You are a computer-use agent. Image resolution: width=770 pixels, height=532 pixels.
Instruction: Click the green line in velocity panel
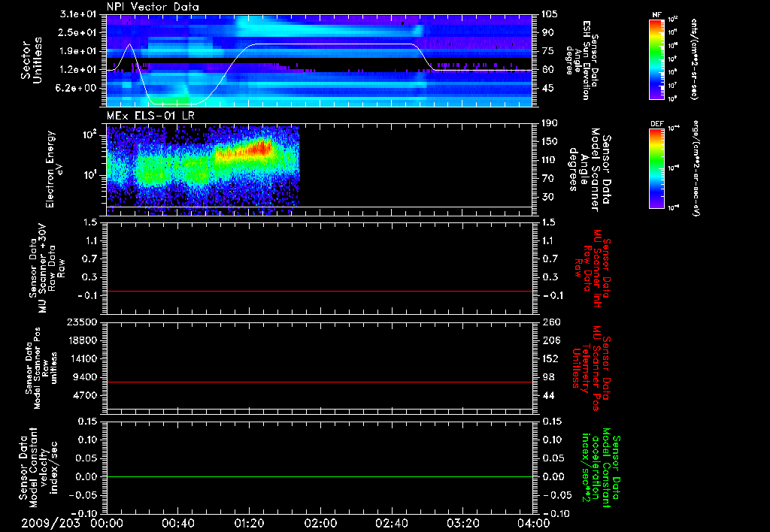click(320, 476)
